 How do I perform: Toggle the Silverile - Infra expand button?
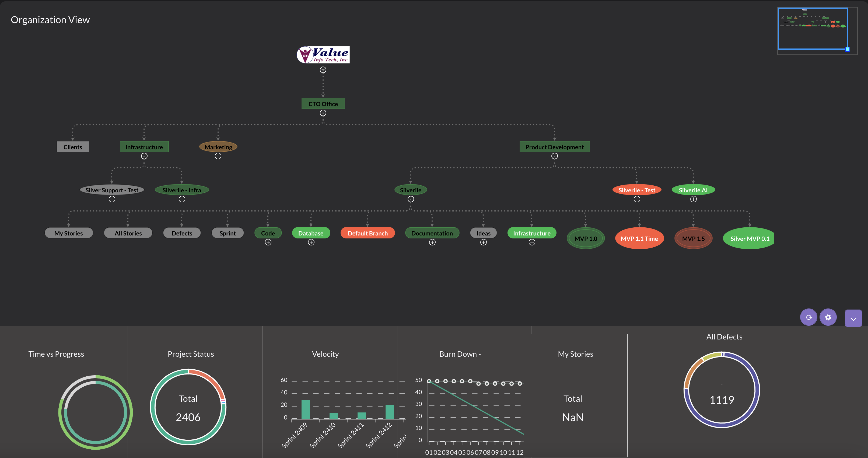click(x=181, y=199)
